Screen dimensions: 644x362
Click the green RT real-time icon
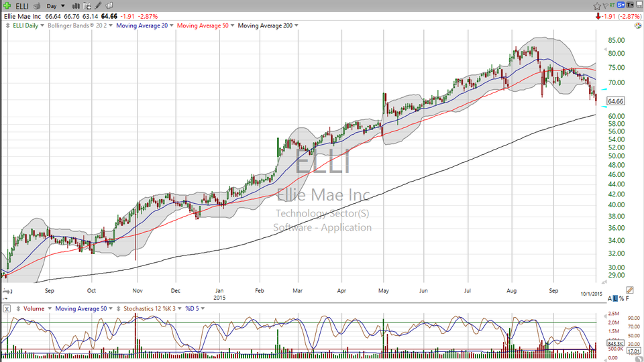[612, 5]
